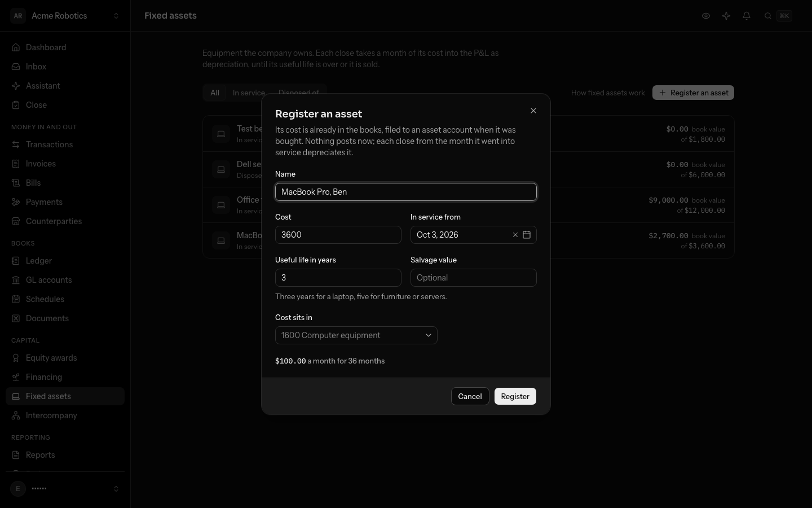Open the Cost sits in dropdown
Image resolution: width=812 pixels, height=508 pixels.
coord(356,335)
